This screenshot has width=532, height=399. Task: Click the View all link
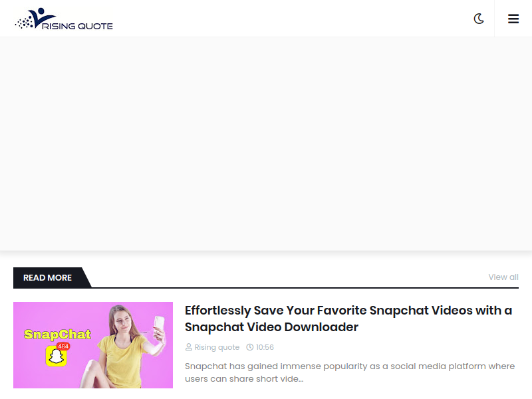point(503,277)
